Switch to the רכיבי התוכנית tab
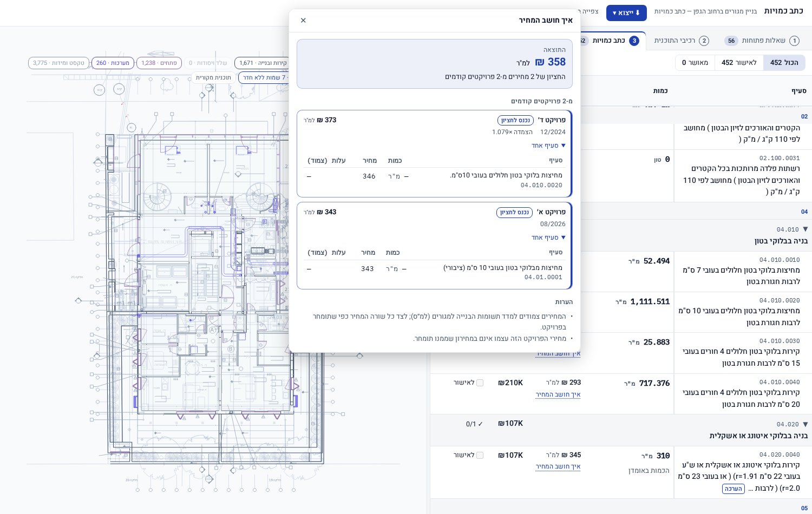The height and width of the screenshot is (514, 812). click(x=682, y=41)
